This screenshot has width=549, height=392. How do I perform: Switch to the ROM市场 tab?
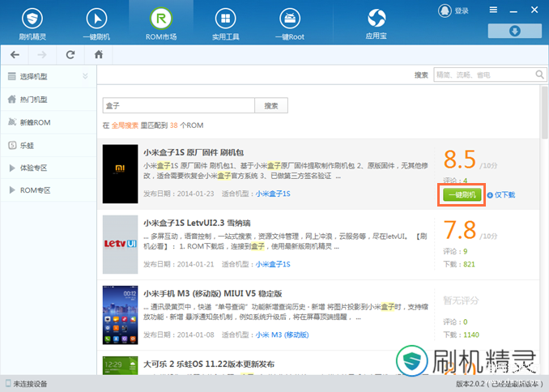click(x=161, y=23)
